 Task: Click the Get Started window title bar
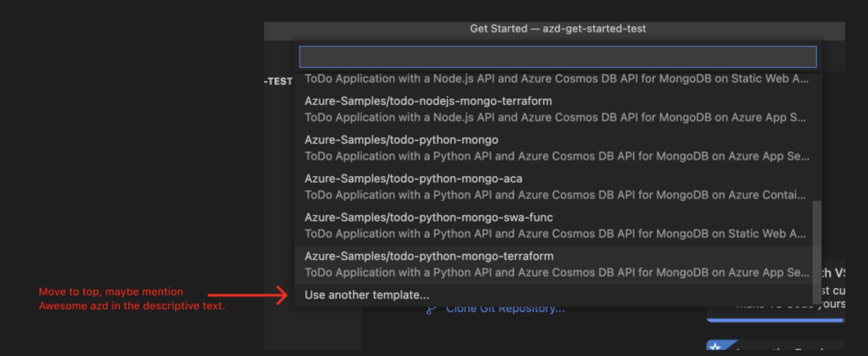pyautogui.click(x=557, y=29)
